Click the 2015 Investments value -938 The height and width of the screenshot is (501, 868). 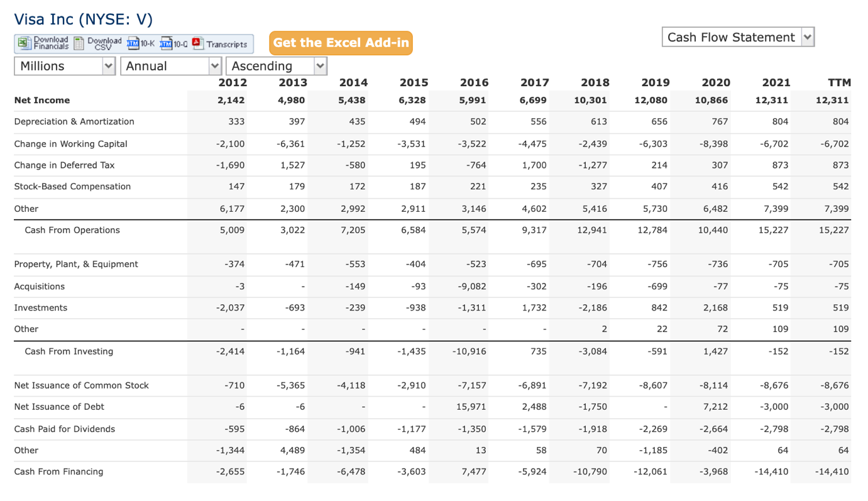click(415, 308)
